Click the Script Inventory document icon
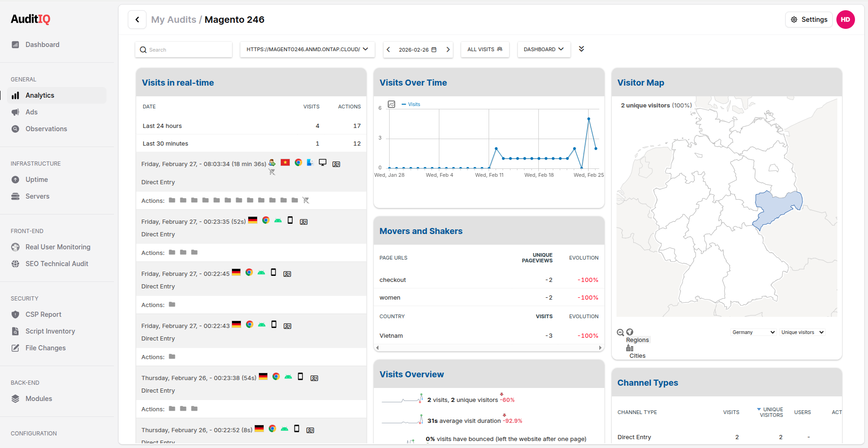 tap(15, 331)
